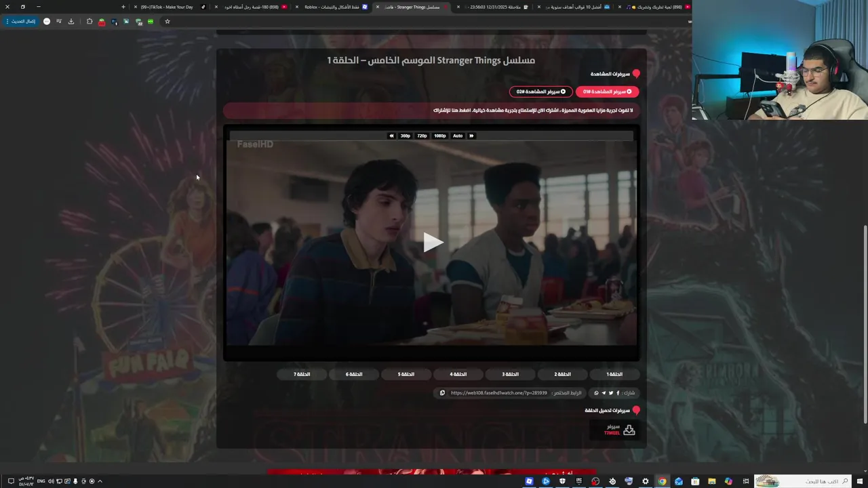868x488 pixels.
Task: Open a new browser tab
Action: pos(123,7)
